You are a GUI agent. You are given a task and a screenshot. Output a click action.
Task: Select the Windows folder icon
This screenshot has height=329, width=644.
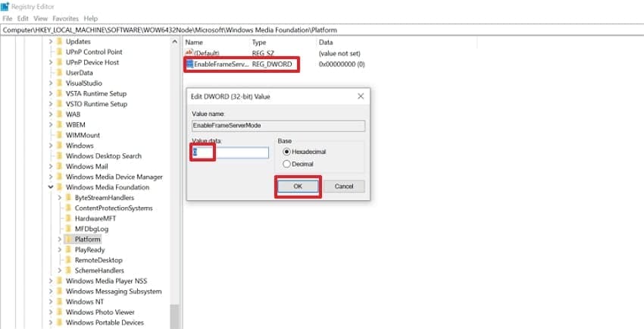pyautogui.click(x=59, y=146)
